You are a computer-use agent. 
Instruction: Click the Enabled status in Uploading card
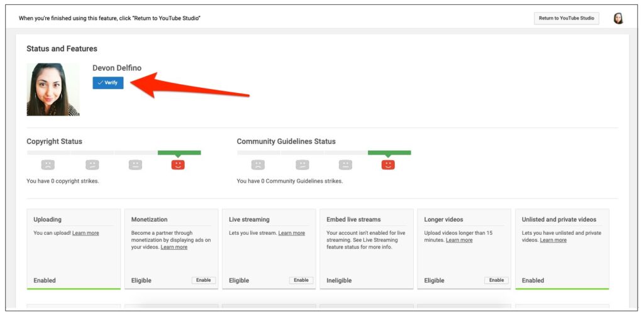point(45,281)
